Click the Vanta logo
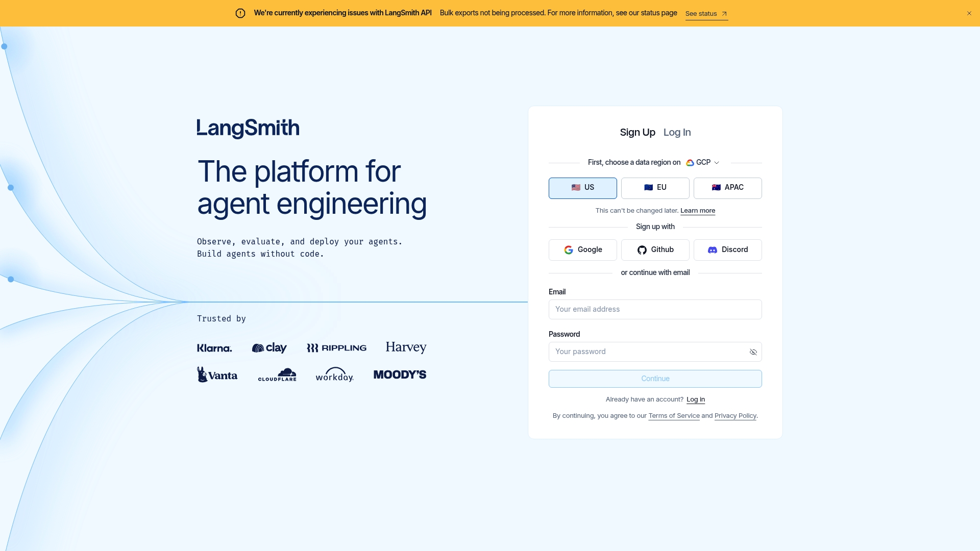980x551 pixels. (217, 374)
